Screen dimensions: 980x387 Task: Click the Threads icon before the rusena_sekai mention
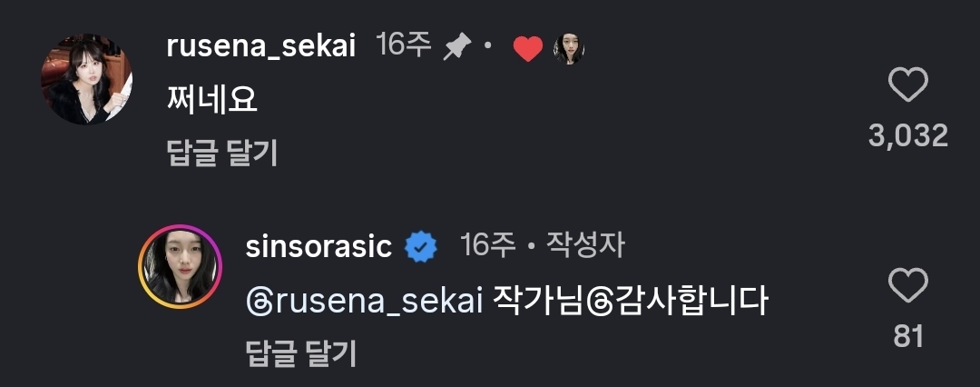pos(258,303)
